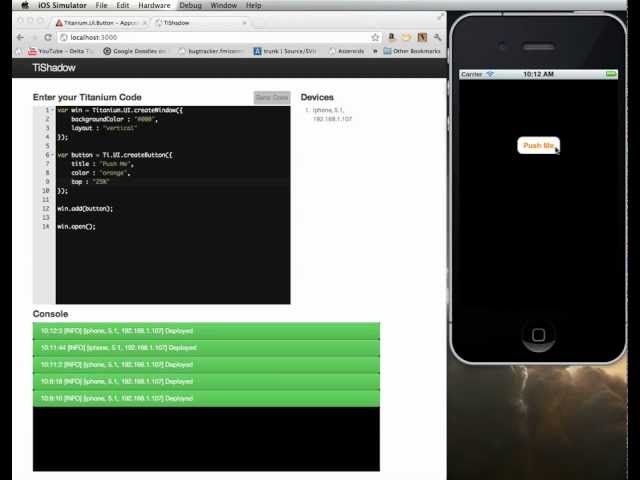
Task: Open the Asteroids bookmark
Action: tap(346, 51)
